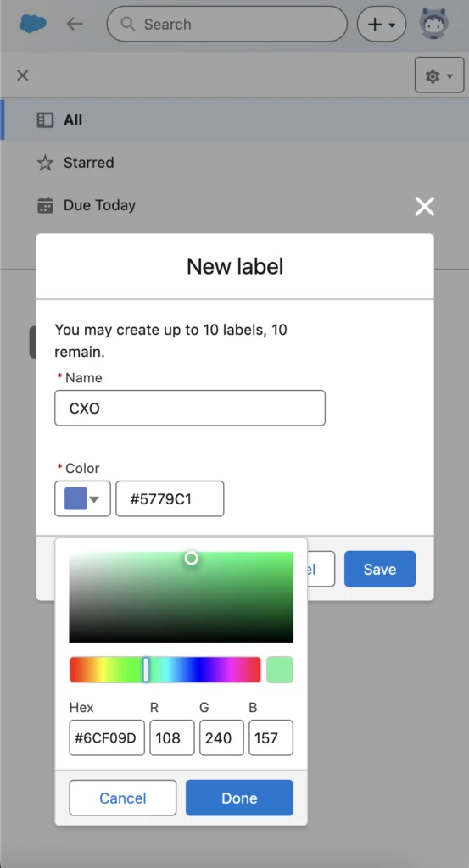Click the Search field
Screen dimensions: 469x868
(x=227, y=24)
